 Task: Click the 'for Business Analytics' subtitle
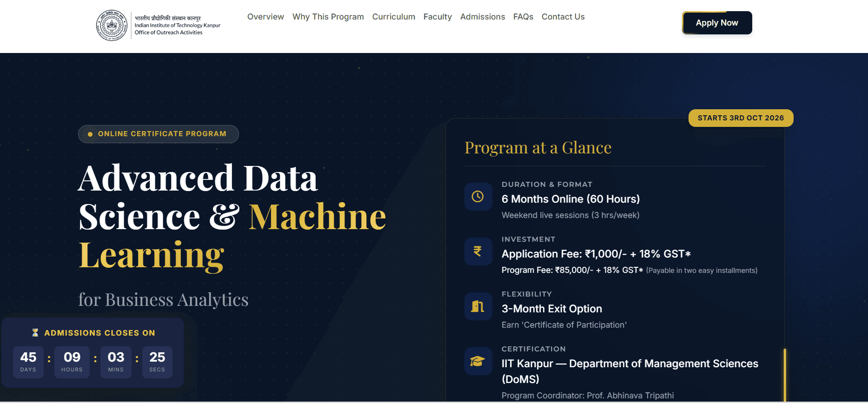coord(163,300)
